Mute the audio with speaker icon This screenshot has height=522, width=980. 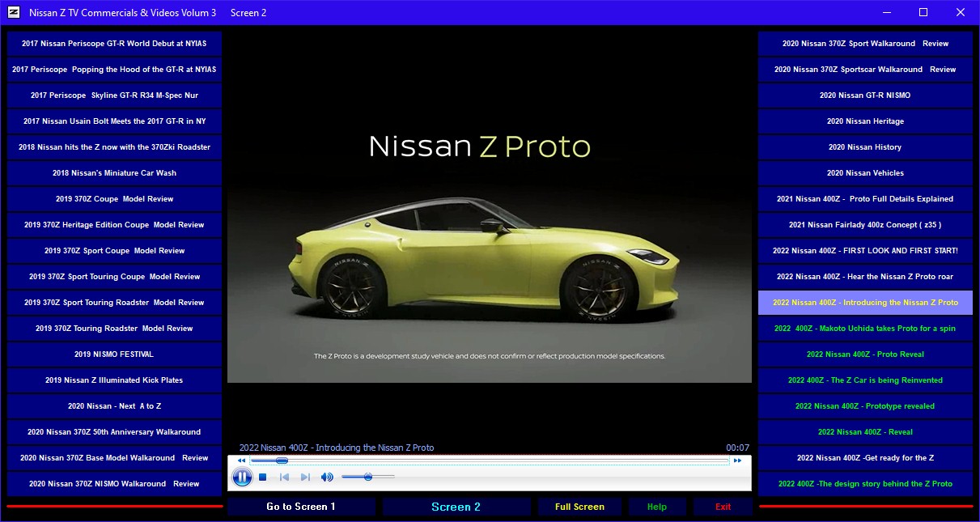[x=327, y=477]
